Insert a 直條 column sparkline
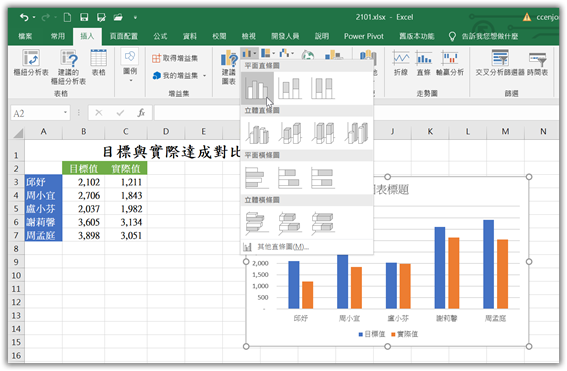Screen dimensions: 567x371 coord(423,63)
